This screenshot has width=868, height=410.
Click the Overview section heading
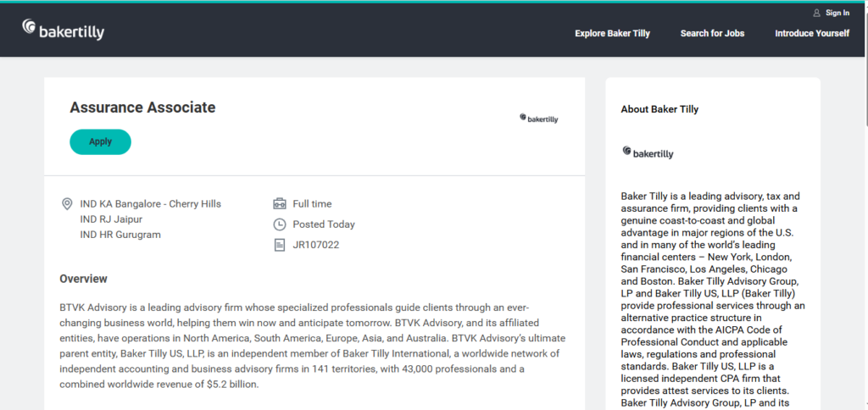click(x=83, y=279)
